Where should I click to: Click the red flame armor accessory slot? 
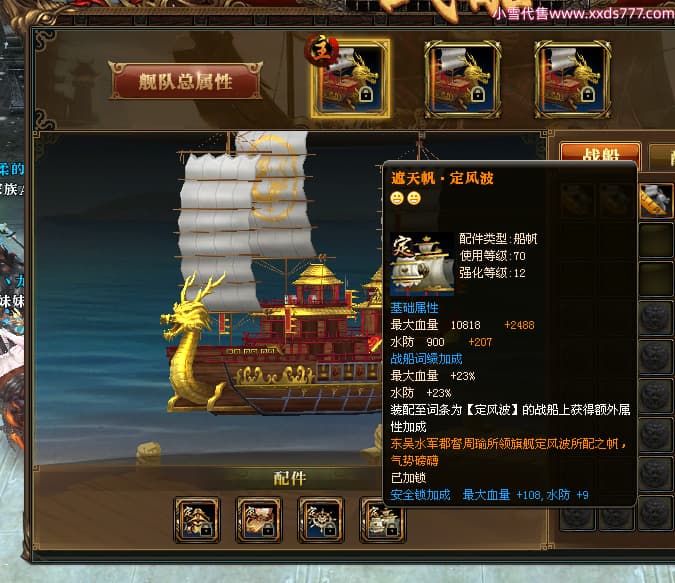pos(259,519)
